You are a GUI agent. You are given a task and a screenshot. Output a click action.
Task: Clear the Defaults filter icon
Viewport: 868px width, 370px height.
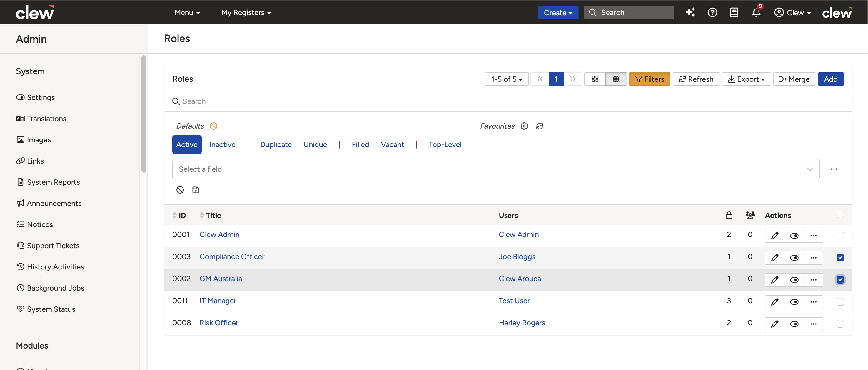click(x=213, y=126)
